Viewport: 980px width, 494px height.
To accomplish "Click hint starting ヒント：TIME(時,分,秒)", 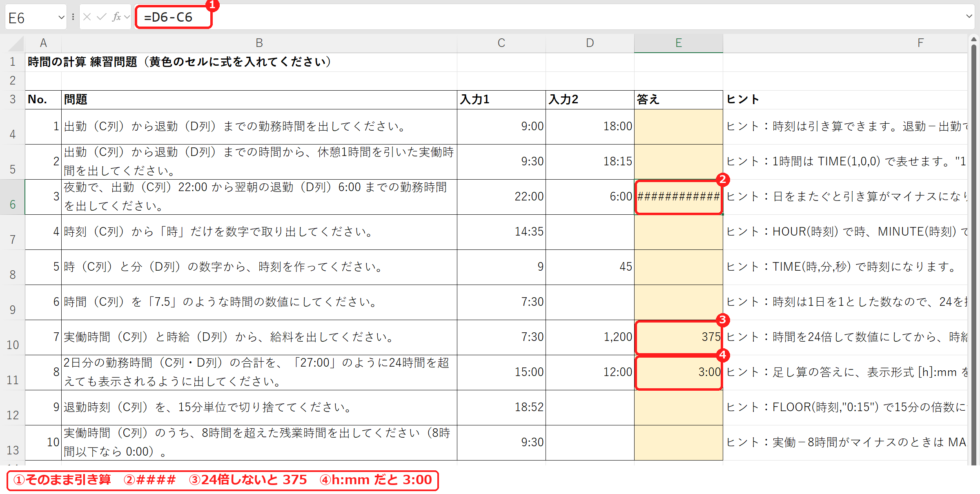I will tap(845, 267).
